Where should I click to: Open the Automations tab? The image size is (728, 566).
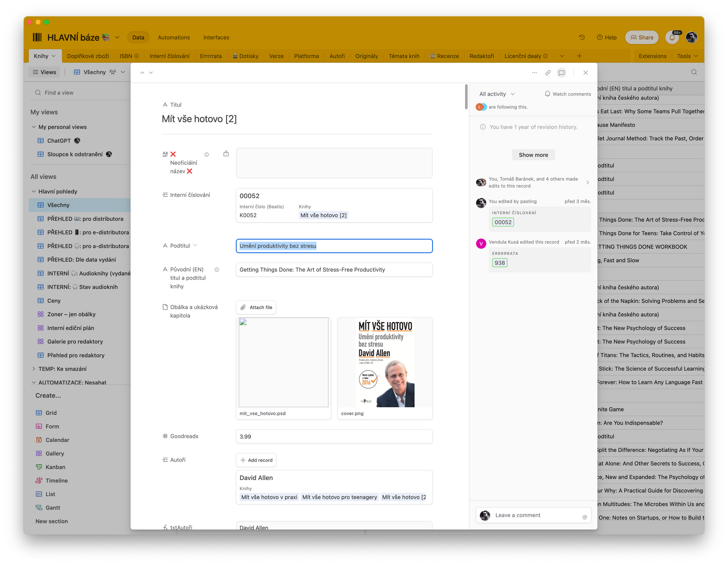(174, 38)
